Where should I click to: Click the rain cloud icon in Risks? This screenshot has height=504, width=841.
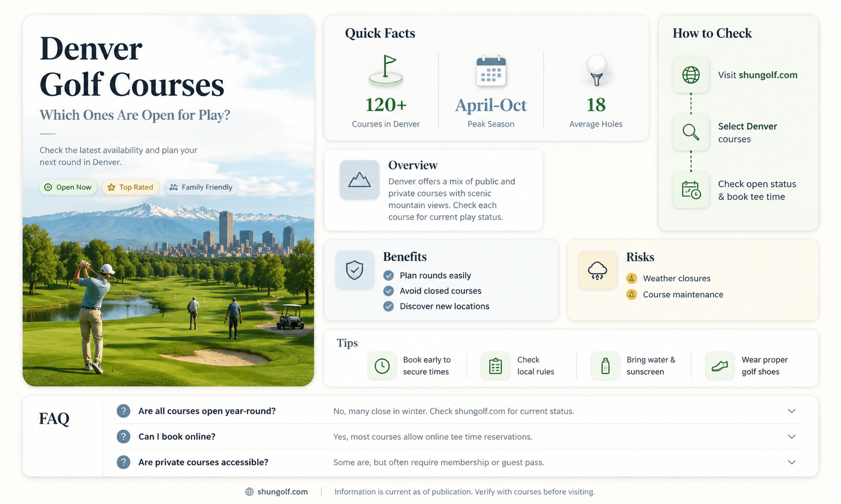(597, 270)
